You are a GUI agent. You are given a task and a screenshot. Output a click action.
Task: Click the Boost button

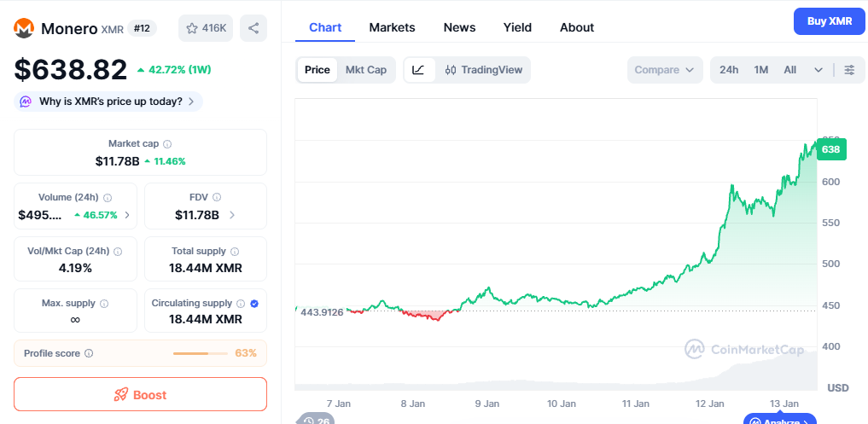click(x=140, y=395)
